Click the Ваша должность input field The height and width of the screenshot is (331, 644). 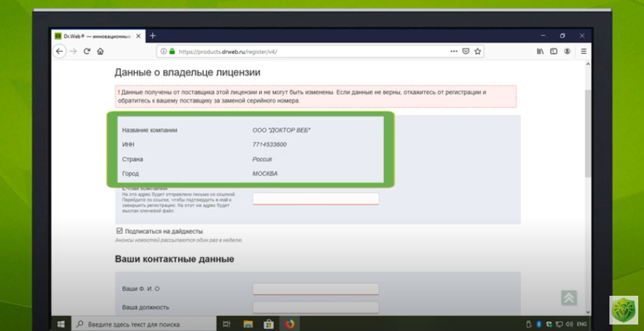pos(316,307)
